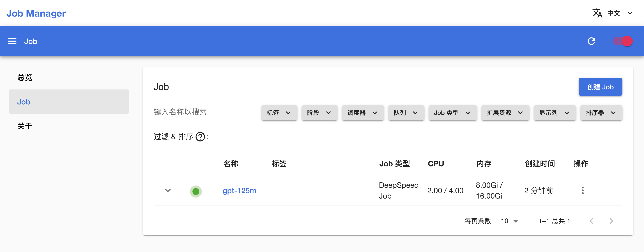The height and width of the screenshot is (252, 644).
Task: Toggle the red switch in header bar
Action: point(622,41)
